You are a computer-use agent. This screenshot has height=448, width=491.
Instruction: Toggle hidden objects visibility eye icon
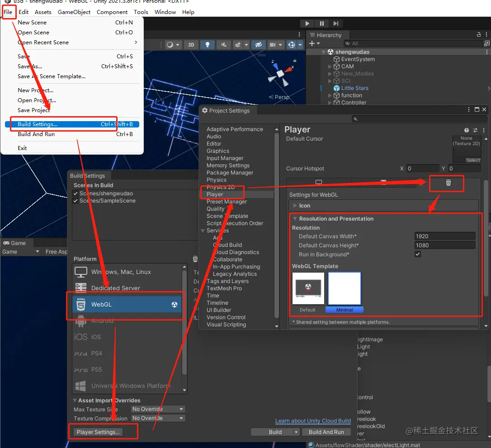258,45
